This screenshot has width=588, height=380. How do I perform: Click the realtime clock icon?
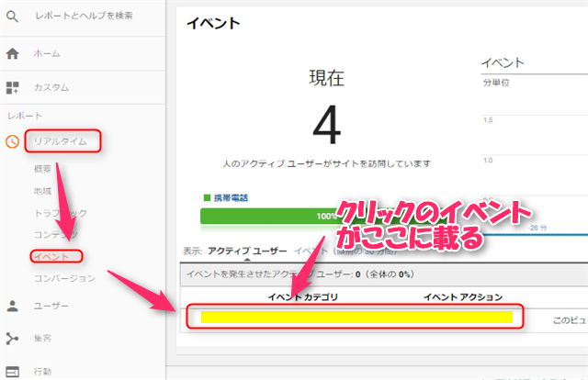point(12,141)
